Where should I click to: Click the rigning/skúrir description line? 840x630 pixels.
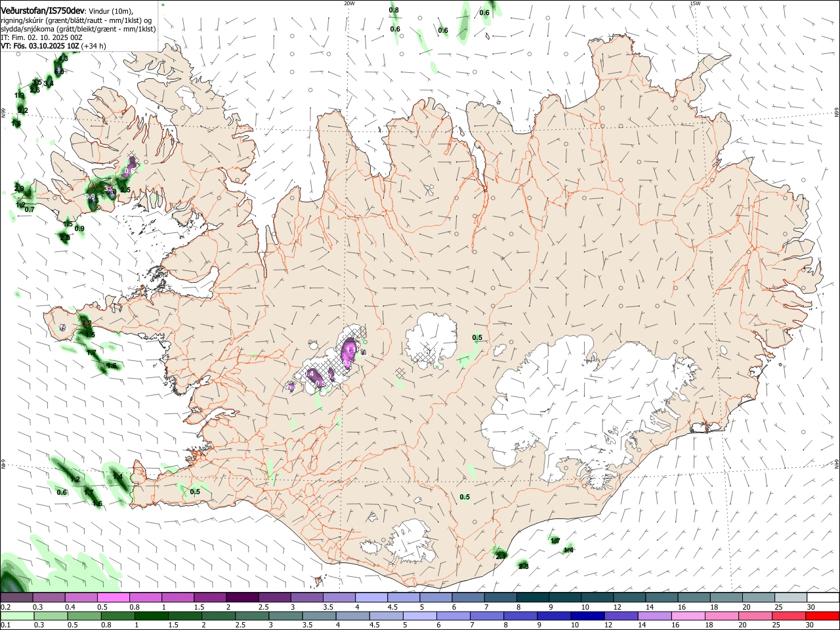coord(76,20)
